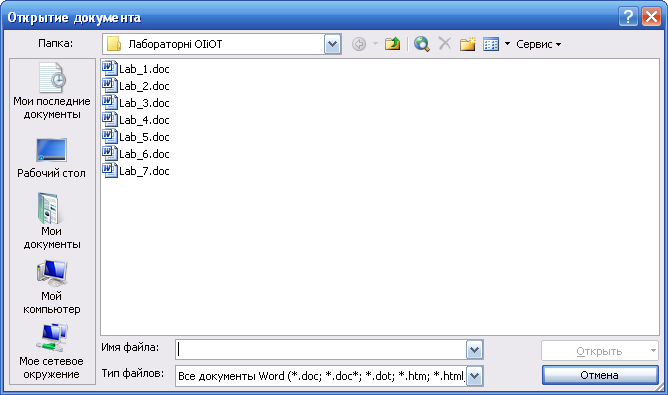
Task: Click the Views grid icon
Action: click(491, 44)
